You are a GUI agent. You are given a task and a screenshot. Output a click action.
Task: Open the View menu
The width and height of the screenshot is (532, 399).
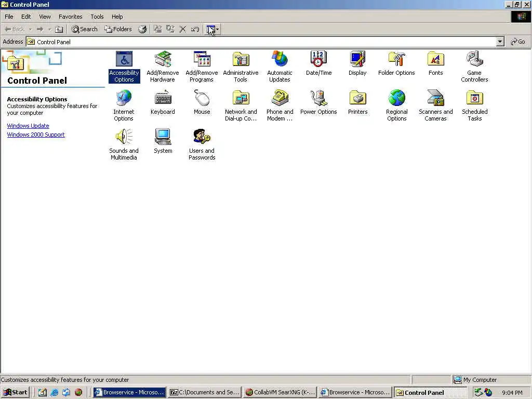click(x=45, y=17)
